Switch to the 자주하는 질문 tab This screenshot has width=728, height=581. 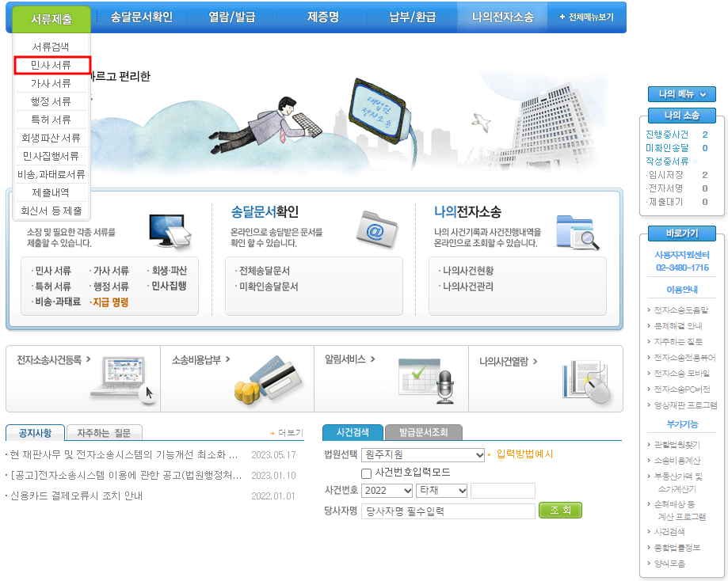(x=104, y=433)
